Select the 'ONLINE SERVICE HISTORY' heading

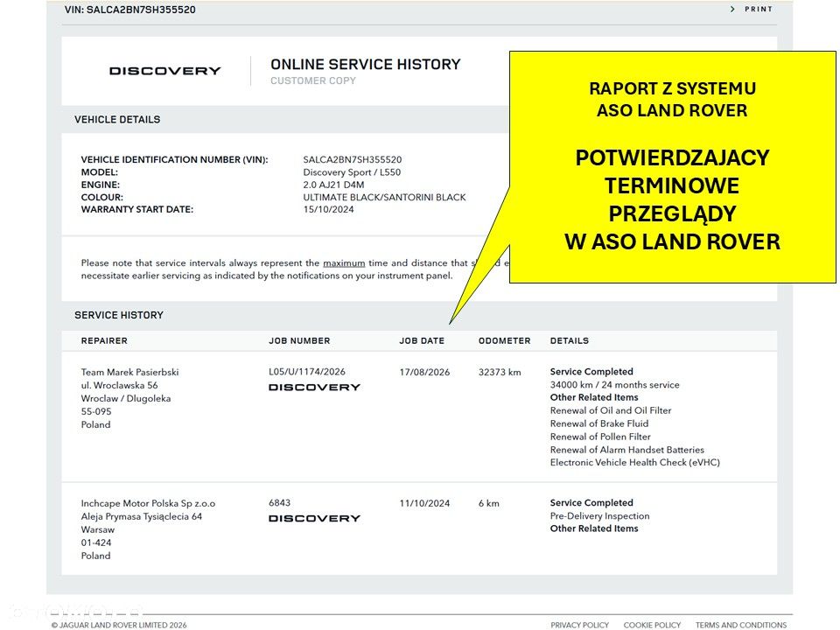coord(366,64)
